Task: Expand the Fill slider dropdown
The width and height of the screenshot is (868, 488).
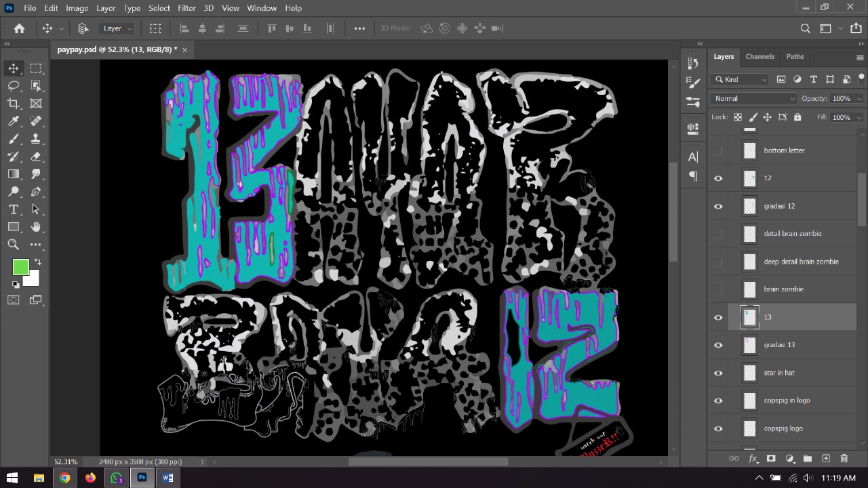Action: pos(859,117)
